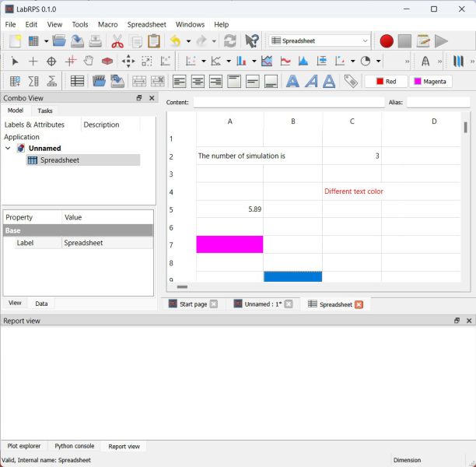The width and height of the screenshot is (476, 467).
Task: Switch to the Python console tab
Action: [x=75, y=446]
